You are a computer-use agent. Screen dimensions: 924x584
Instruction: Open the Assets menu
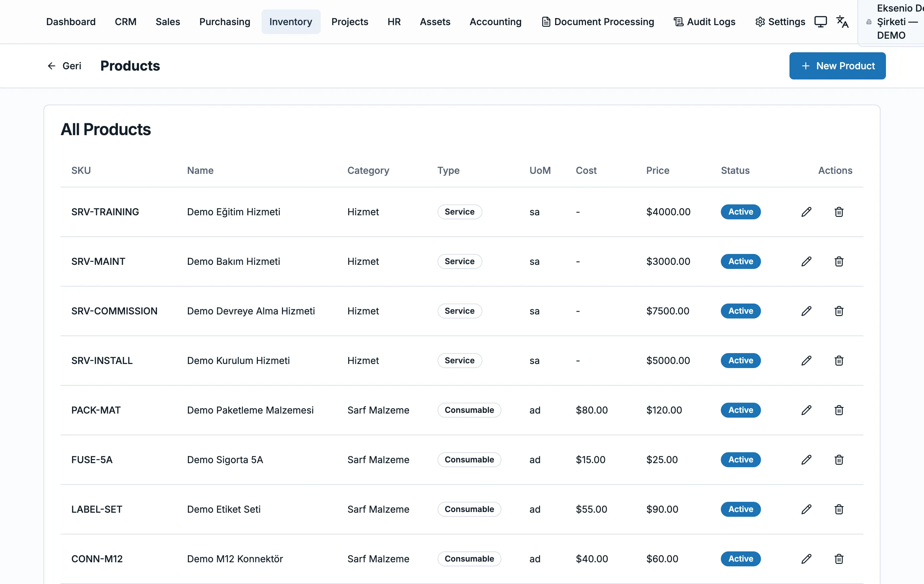435,22
